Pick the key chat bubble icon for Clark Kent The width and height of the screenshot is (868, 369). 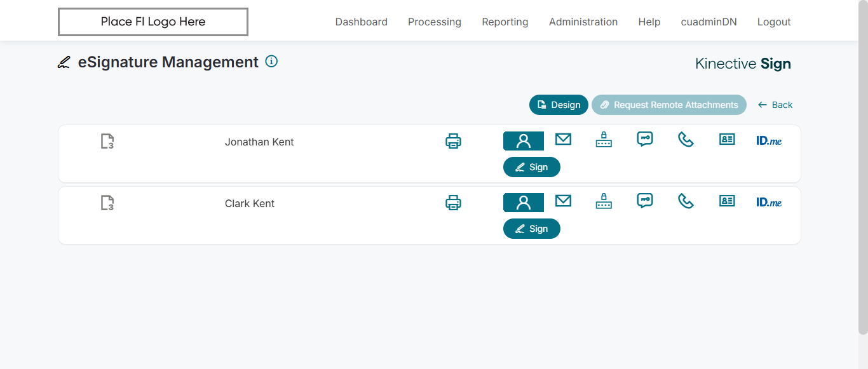pyautogui.click(x=645, y=201)
